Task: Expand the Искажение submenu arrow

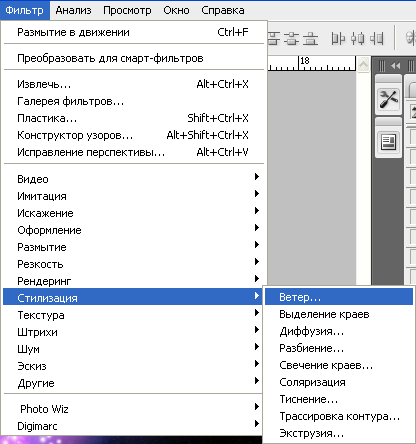Action: tap(257, 211)
